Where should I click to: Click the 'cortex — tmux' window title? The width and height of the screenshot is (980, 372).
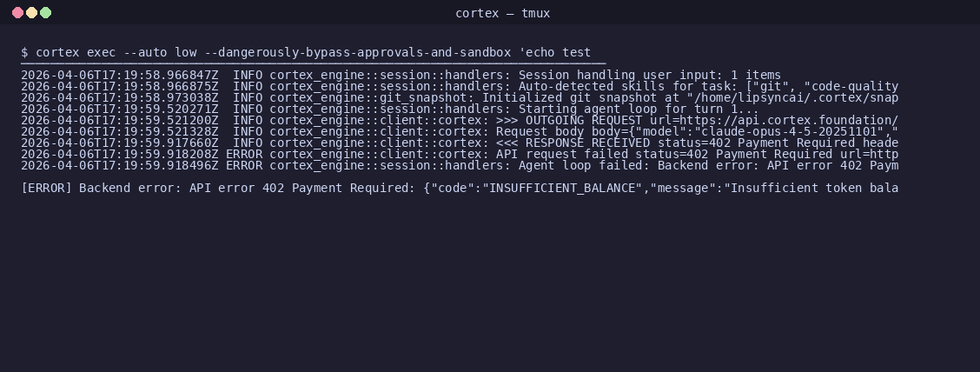point(502,13)
